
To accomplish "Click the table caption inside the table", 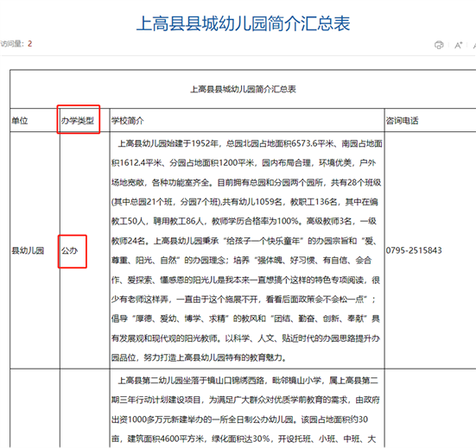I will click(243, 89).
